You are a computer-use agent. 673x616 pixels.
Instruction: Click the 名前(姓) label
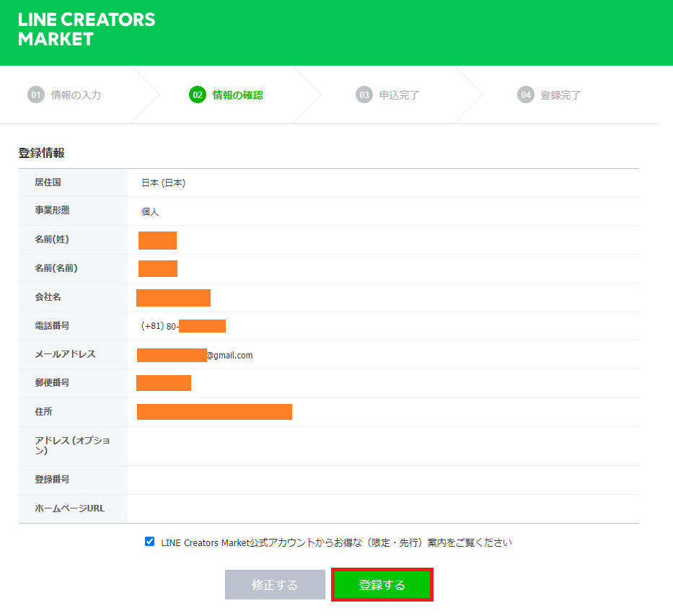(52, 239)
